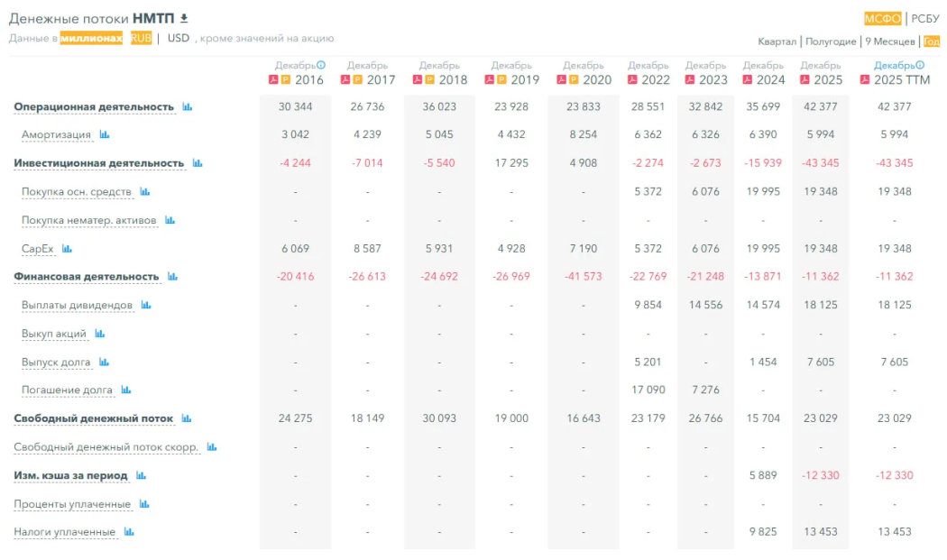Choose the 9 Месяцев period view
Image resolution: width=947 pixels, height=560 pixels.
(889, 41)
